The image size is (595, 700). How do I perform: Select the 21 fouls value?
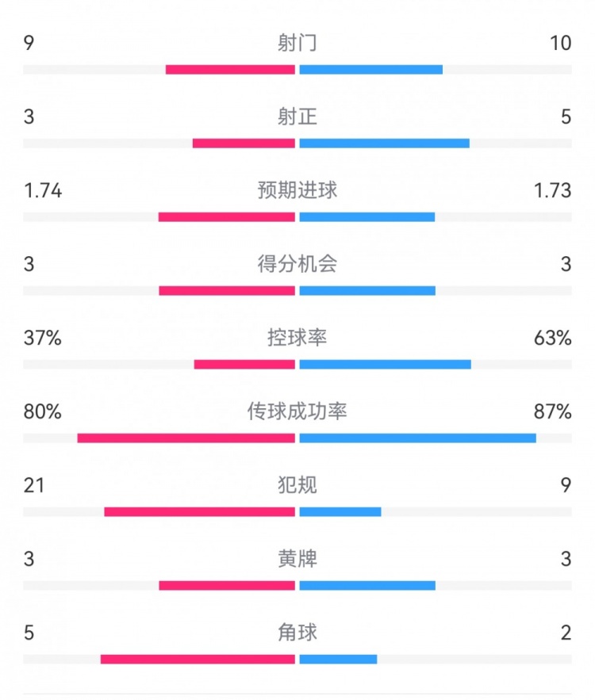pyautogui.click(x=34, y=484)
